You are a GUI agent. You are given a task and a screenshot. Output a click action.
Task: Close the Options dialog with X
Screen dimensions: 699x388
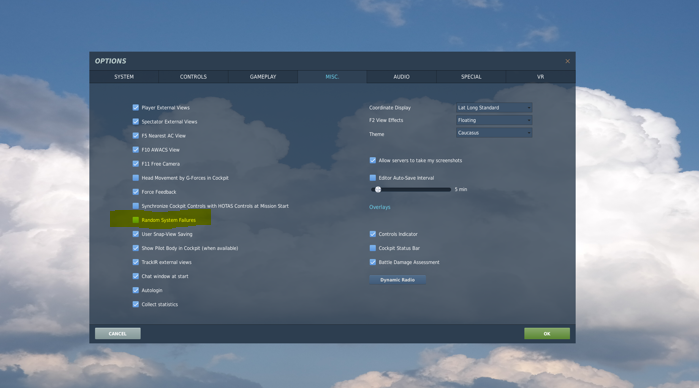[567, 61]
